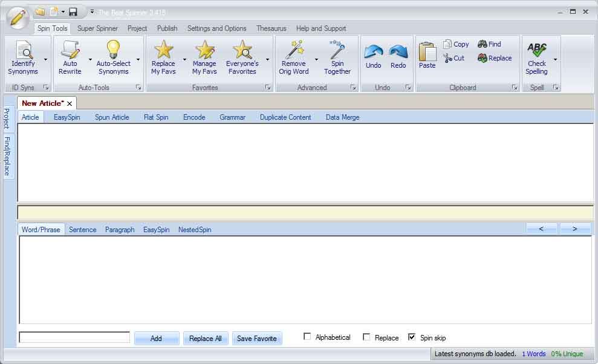This screenshot has width=598, height=364.
Task: Click the new document icon in title bar
Action: pyautogui.click(x=54, y=12)
